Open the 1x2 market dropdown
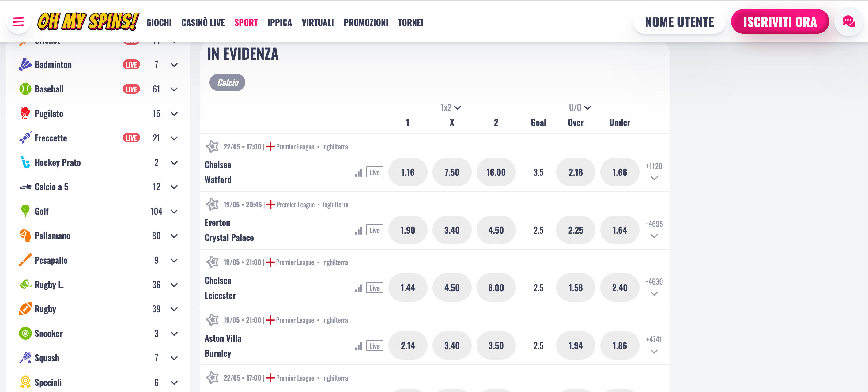This screenshot has width=868, height=392. (451, 107)
